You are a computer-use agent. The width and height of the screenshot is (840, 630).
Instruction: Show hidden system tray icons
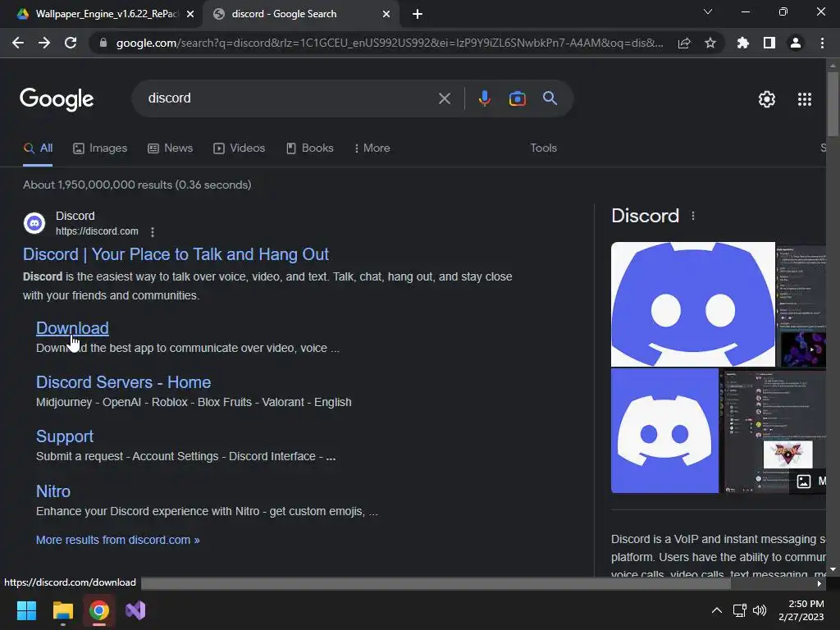pyautogui.click(x=716, y=610)
